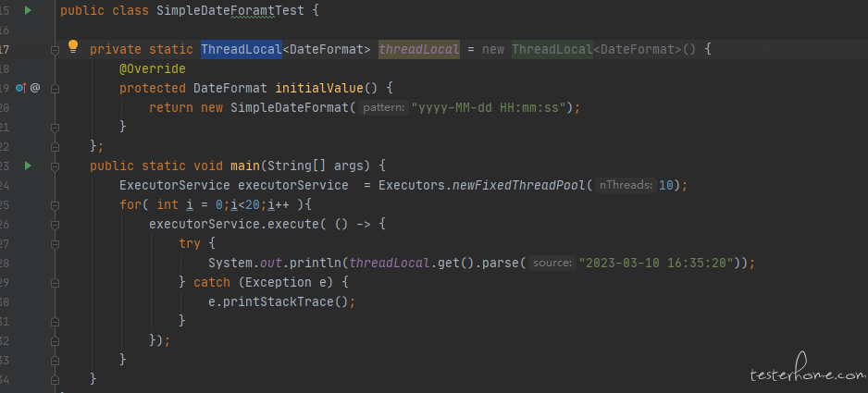Run the SimpleDateForamtTest class via gutter arrow
Viewport: 868px width, 393px height.
coord(29,10)
